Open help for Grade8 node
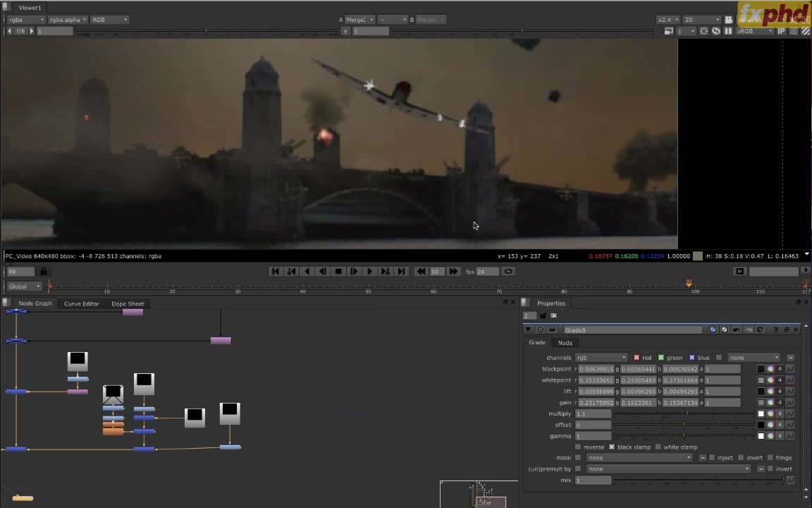Viewport: 812px width, 508px height. tap(776, 329)
